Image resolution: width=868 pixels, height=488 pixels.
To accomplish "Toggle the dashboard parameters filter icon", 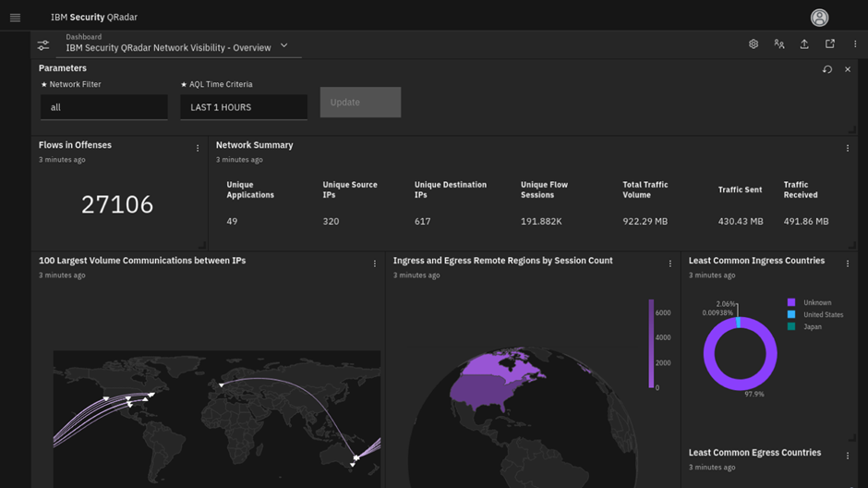I will (x=43, y=45).
